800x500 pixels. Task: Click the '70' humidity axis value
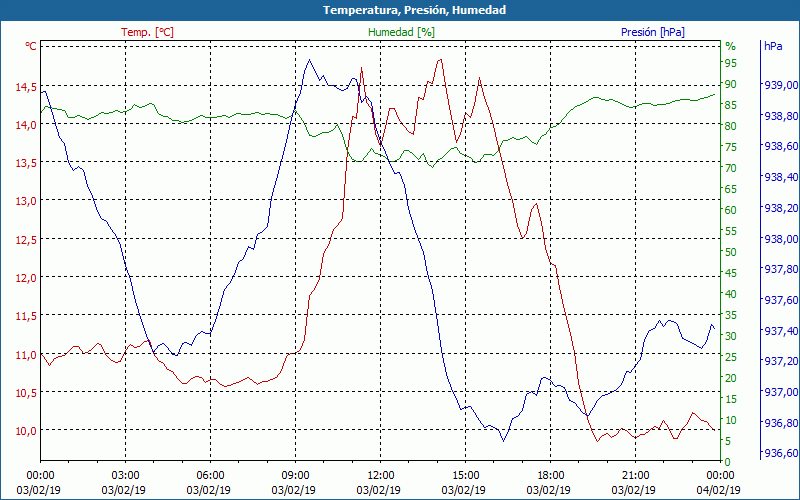pyautogui.click(x=731, y=168)
